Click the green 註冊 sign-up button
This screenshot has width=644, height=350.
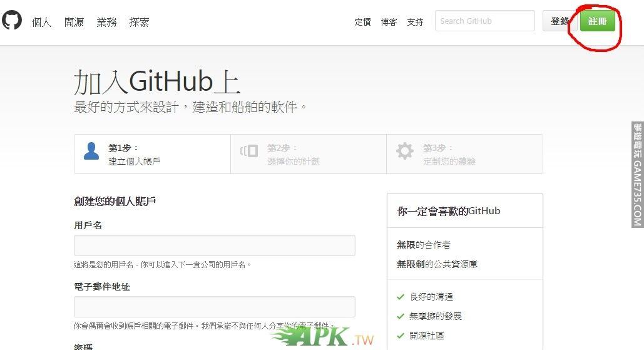(597, 21)
